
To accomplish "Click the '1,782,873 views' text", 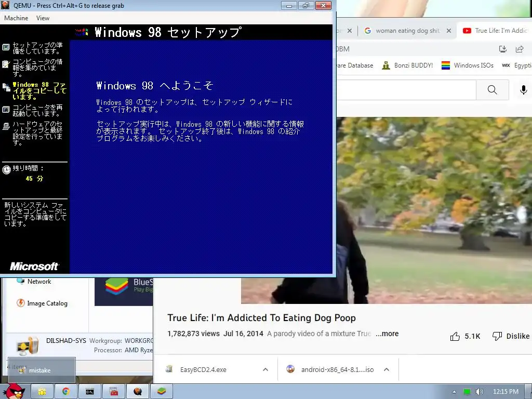I will (x=193, y=334).
